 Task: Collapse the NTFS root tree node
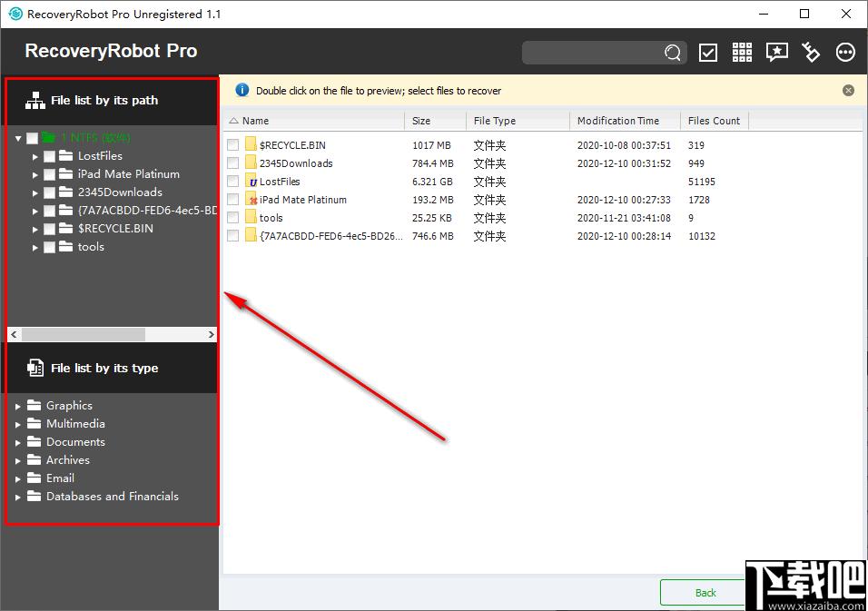pyautogui.click(x=18, y=138)
